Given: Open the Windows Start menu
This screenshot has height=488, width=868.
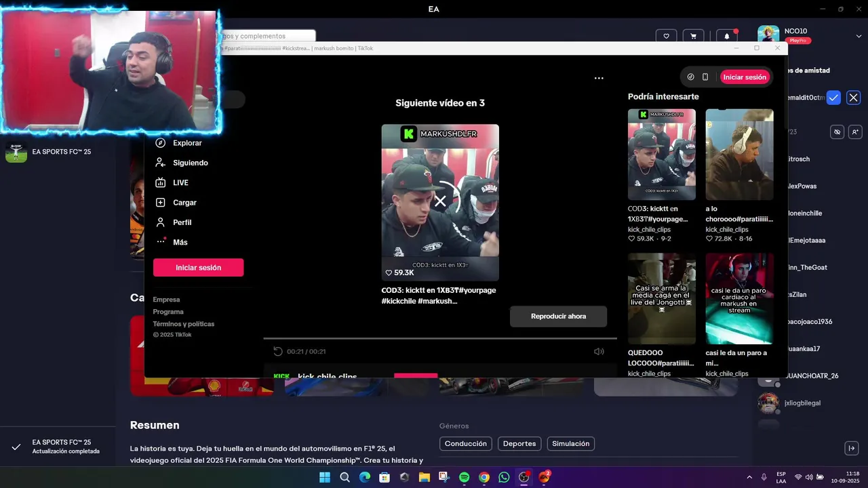Looking at the screenshot, I should coord(325,477).
